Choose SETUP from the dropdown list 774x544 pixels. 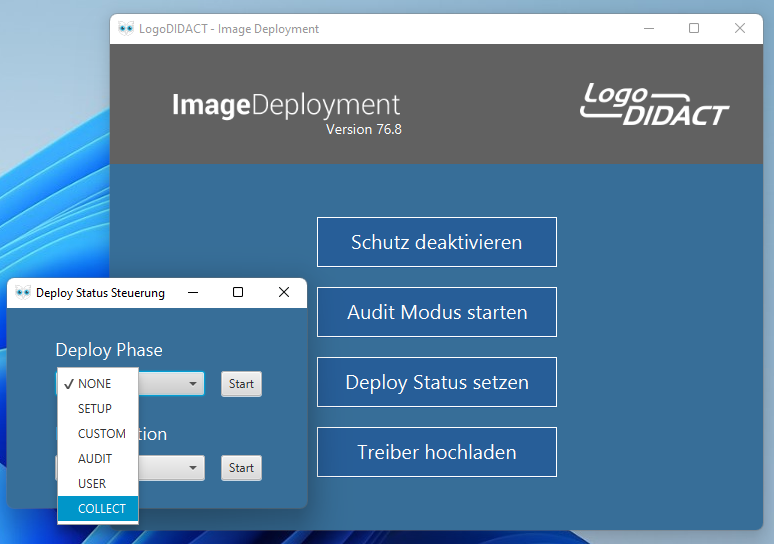pyautogui.click(x=98, y=409)
